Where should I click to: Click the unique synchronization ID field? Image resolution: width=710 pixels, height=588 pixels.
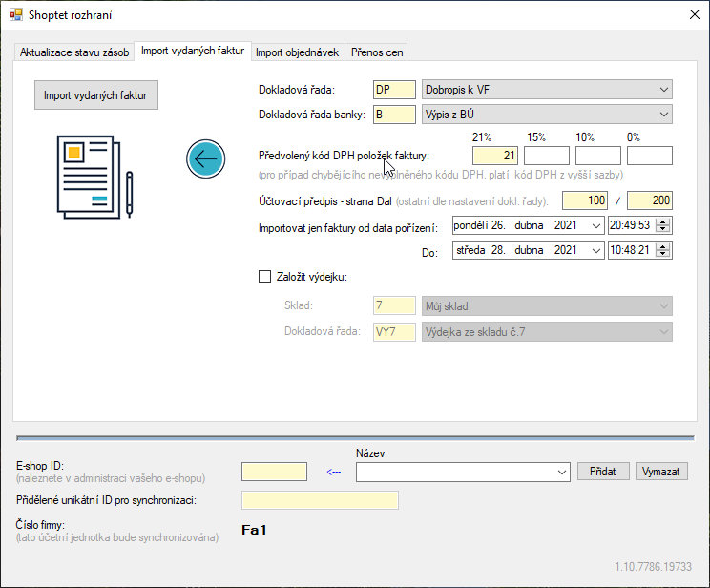click(320, 500)
